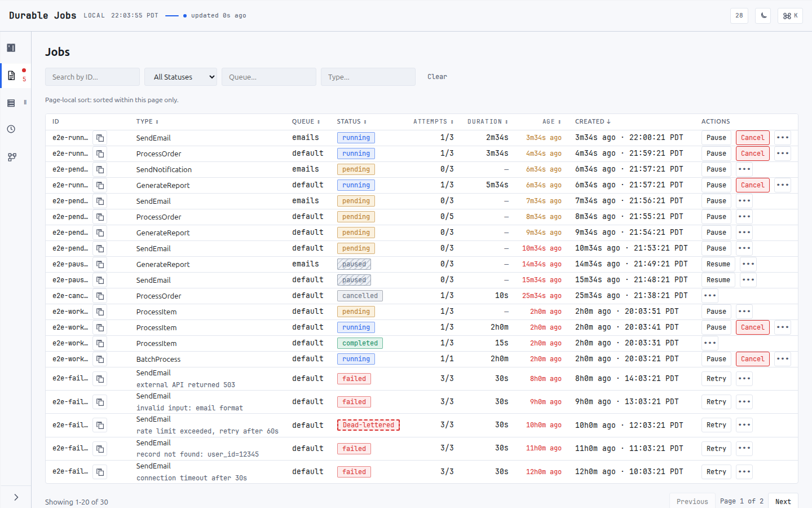Open more actions for SendEmail job created 22:00:21
812x508 pixels.
[783, 138]
